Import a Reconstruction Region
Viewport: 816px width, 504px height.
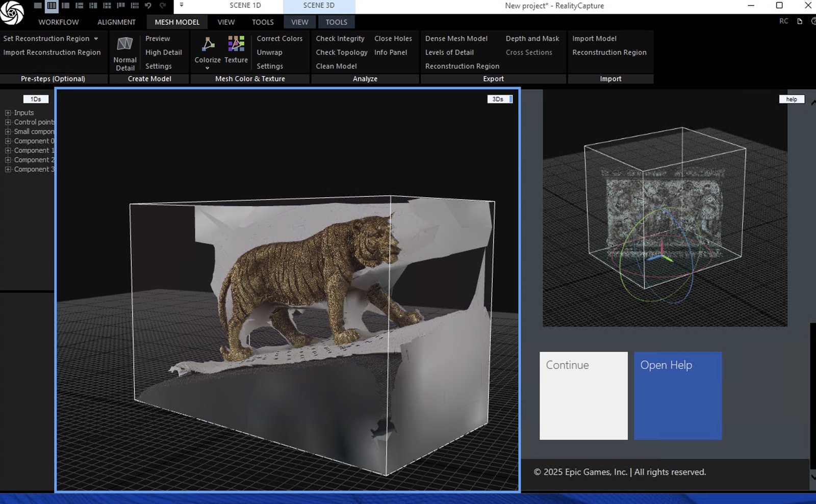pyautogui.click(x=609, y=52)
